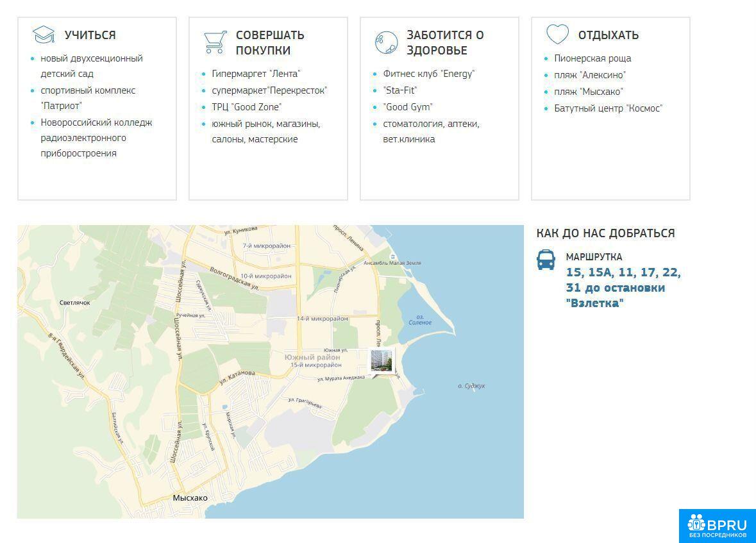Click the graduation cap icon beside УЧИТЬСЯ

click(44, 35)
